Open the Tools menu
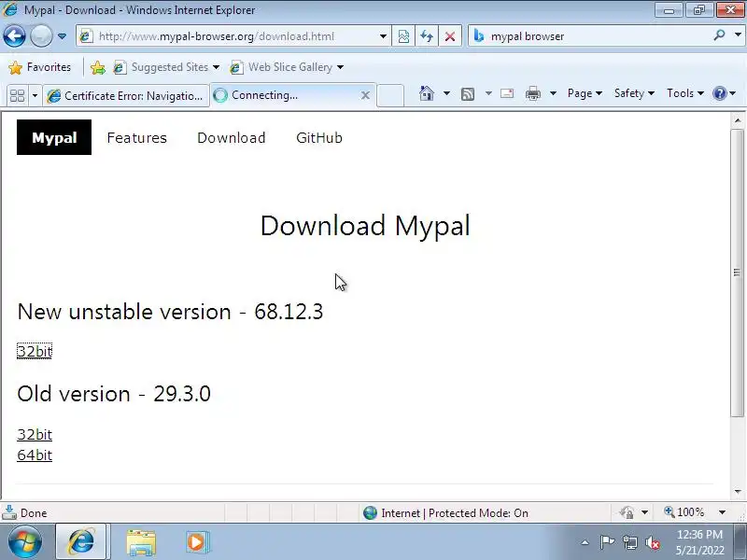The width and height of the screenshot is (747, 560). (x=685, y=93)
